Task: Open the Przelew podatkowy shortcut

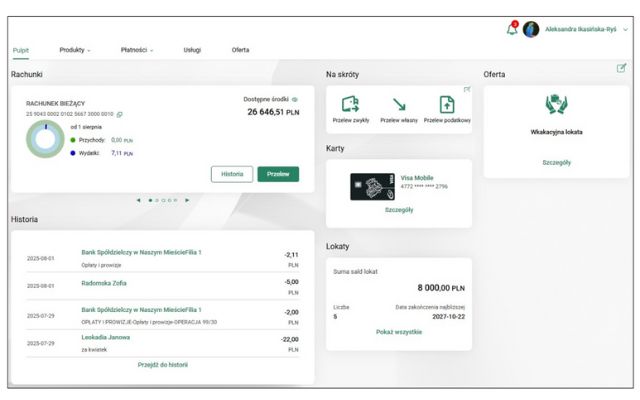Action: coord(446,104)
